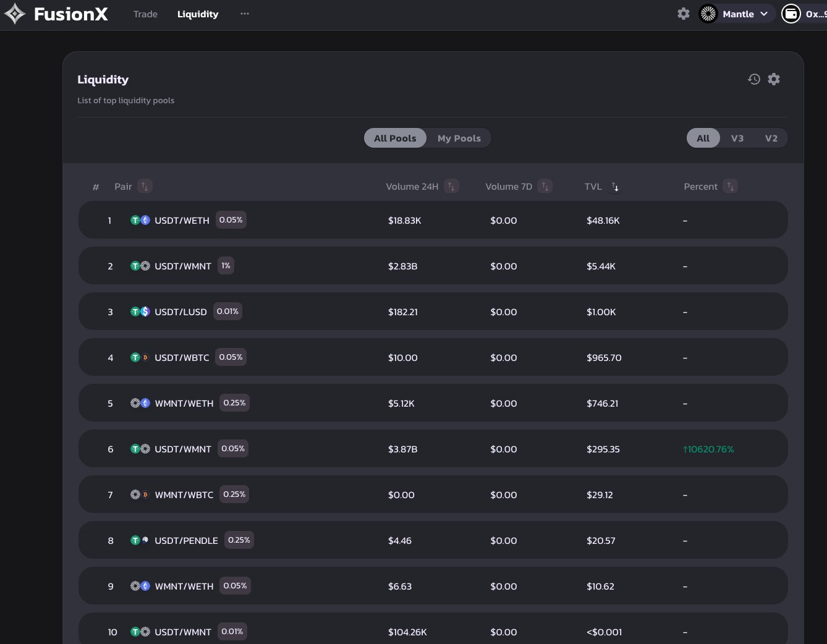Open transaction history clock icon
The height and width of the screenshot is (644, 827).
754,79
